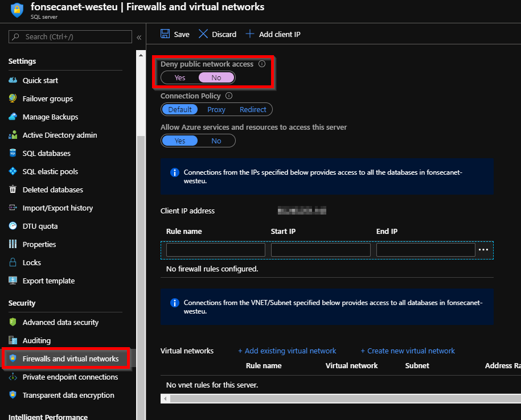This screenshot has width=521, height=420.
Task: Click the Start IP input field
Action: 321,250
